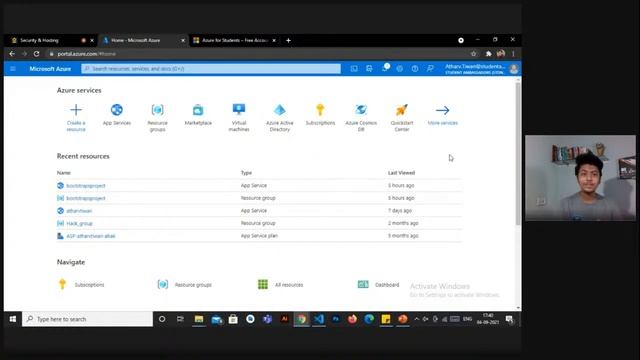Bookmark this page with star icon
Viewport: 640px width, 360px height.
point(473,53)
